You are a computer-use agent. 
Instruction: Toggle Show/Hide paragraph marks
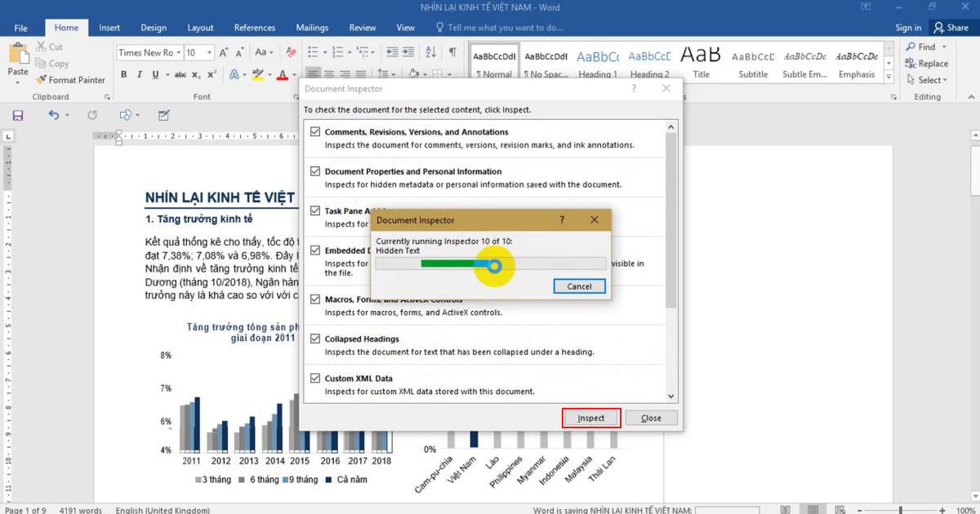[x=451, y=52]
